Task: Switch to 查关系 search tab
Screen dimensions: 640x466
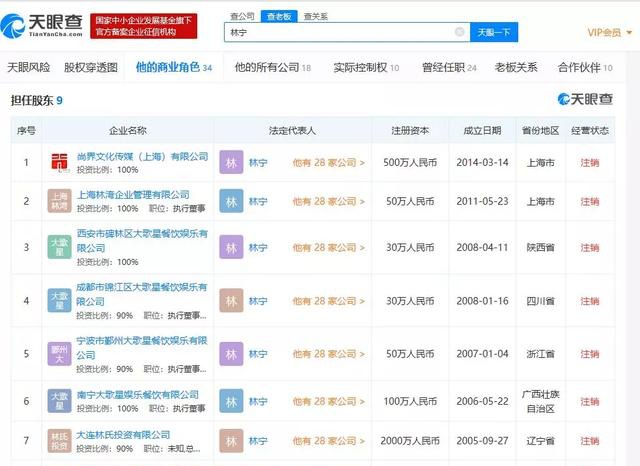Action: tap(316, 16)
